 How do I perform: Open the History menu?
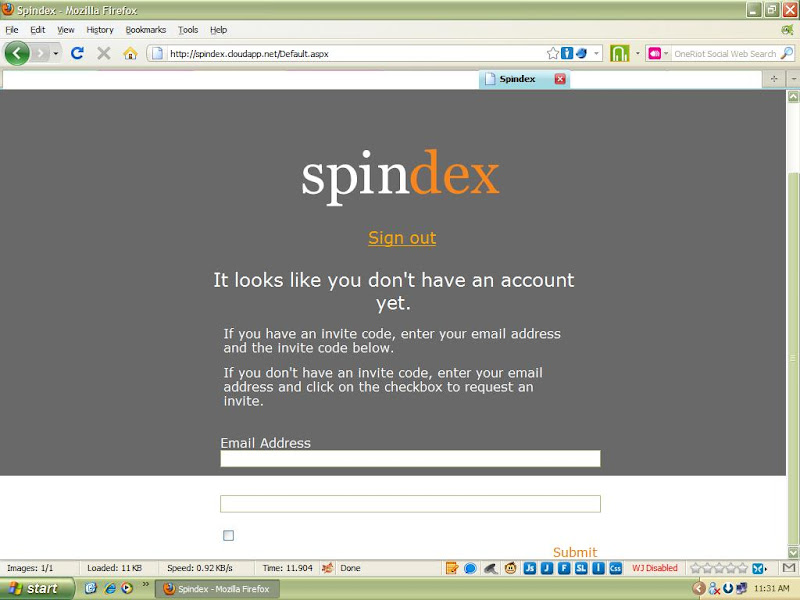[x=100, y=30]
